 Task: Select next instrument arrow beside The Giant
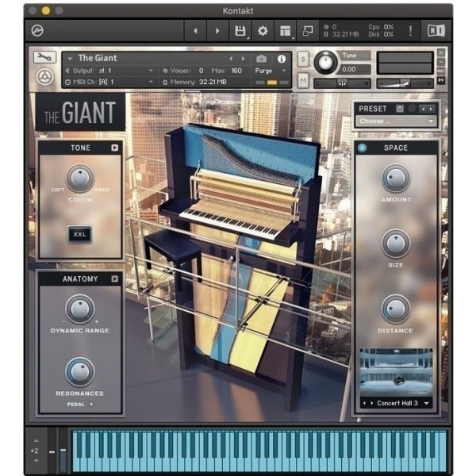[244, 59]
